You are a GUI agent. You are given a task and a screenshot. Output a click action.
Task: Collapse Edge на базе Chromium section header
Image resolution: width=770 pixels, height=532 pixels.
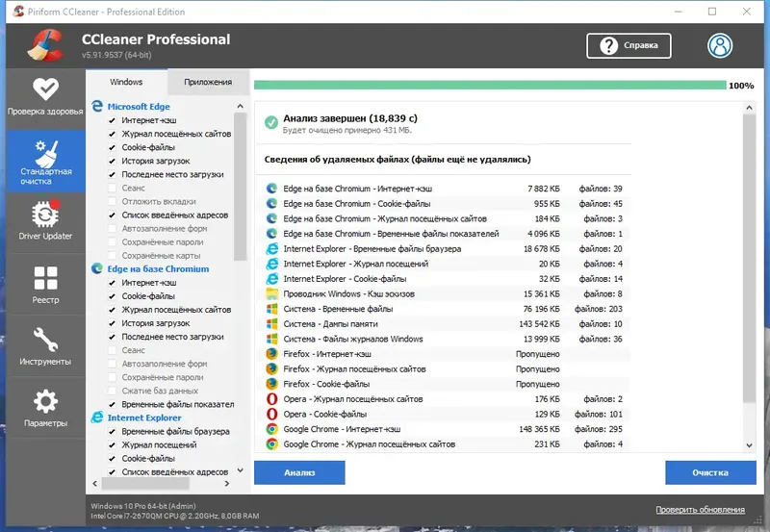pyautogui.click(x=158, y=269)
